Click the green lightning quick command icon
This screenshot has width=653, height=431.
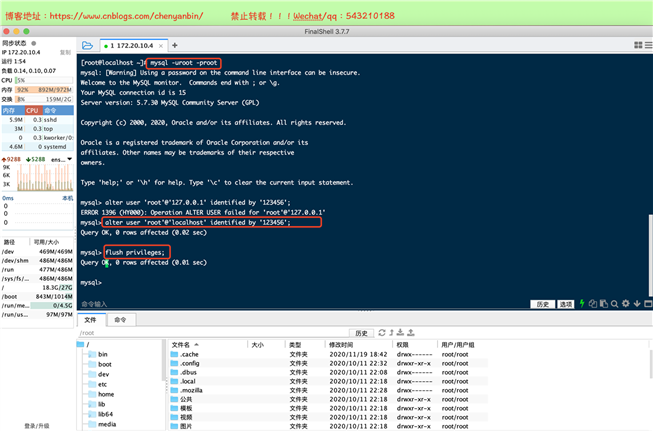pos(582,304)
